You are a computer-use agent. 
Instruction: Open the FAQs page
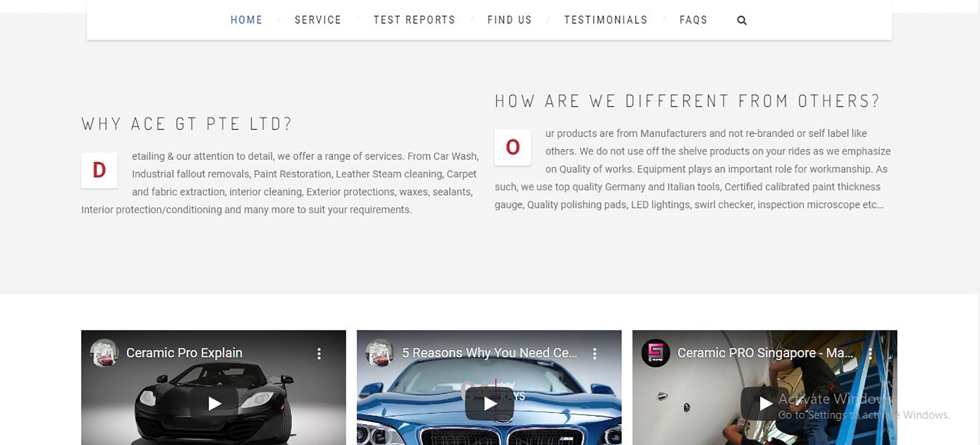[693, 20]
